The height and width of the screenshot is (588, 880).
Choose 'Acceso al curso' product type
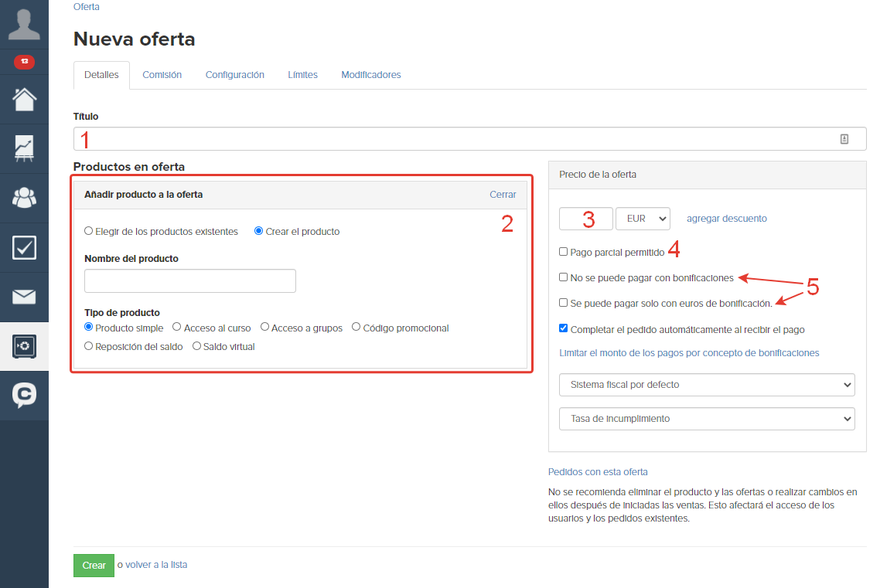tap(177, 327)
